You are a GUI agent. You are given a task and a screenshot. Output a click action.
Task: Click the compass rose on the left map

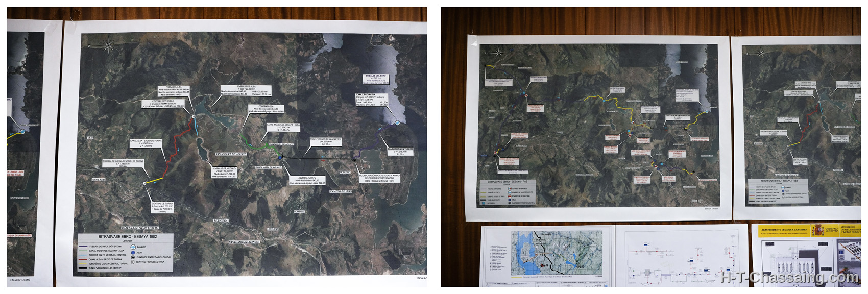click(108, 46)
